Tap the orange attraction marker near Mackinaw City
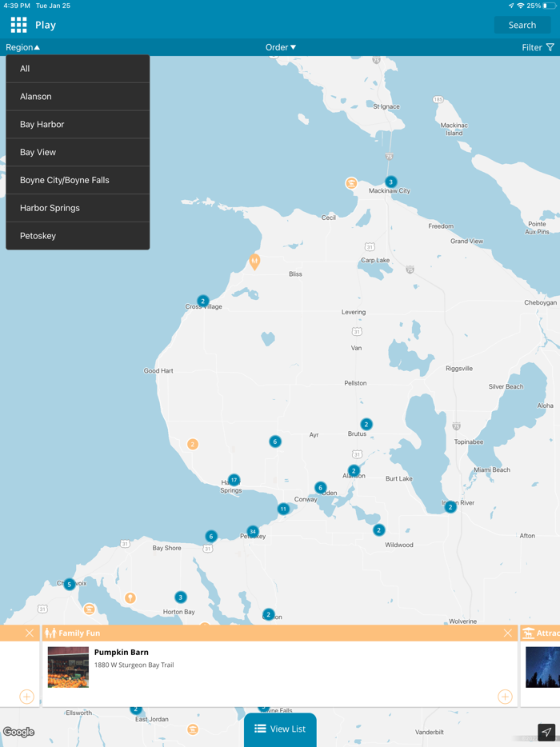The height and width of the screenshot is (747, 560). point(351,183)
